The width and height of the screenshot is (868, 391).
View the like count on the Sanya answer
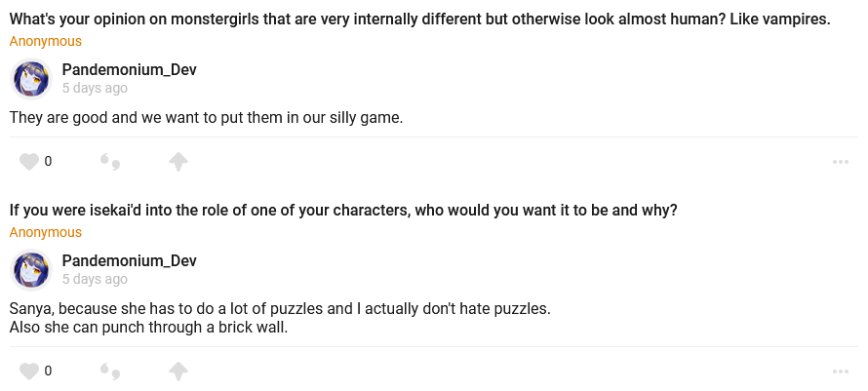click(x=48, y=371)
